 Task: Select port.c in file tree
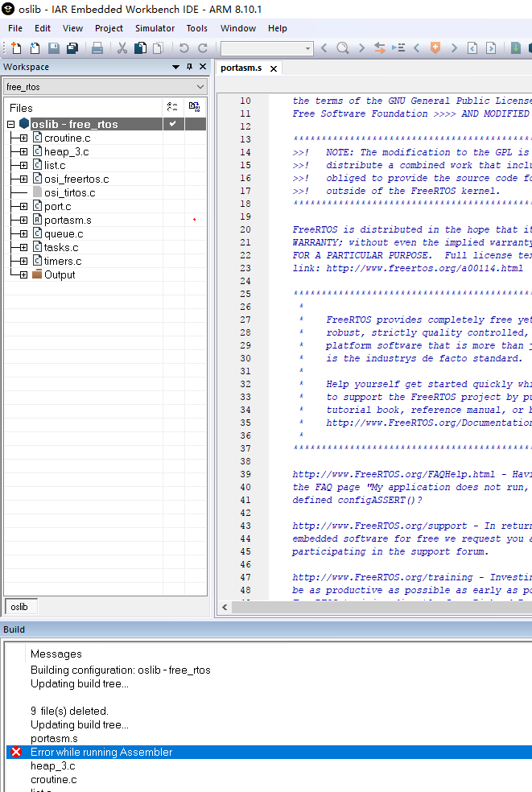[x=58, y=206]
